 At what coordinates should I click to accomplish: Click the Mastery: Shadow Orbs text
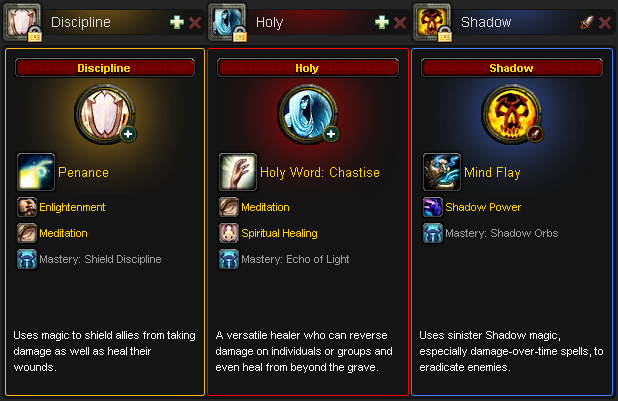501,233
